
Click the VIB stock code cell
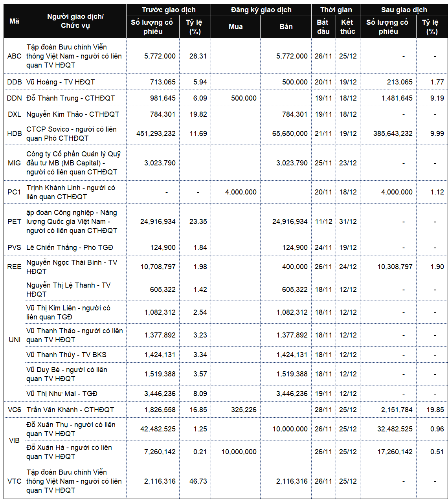point(15,440)
